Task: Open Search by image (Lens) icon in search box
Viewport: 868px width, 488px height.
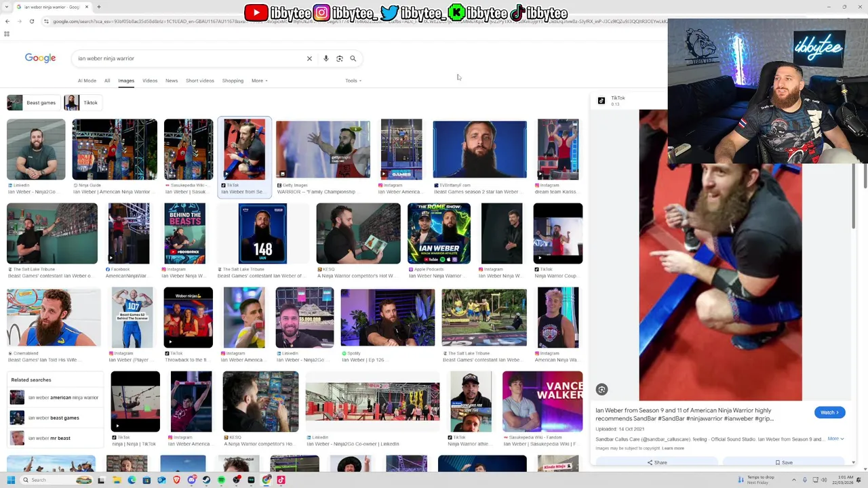Action: pyautogui.click(x=340, y=58)
